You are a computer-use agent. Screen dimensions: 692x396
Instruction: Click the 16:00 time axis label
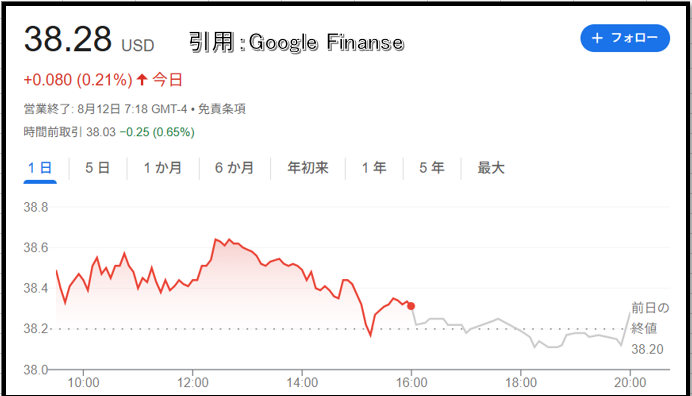tap(411, 382)
